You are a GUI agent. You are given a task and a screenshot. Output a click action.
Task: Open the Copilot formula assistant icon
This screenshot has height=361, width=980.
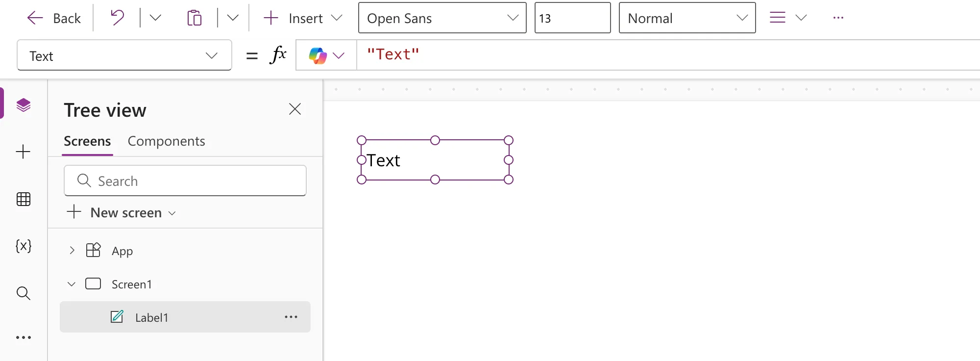[318, 55]
